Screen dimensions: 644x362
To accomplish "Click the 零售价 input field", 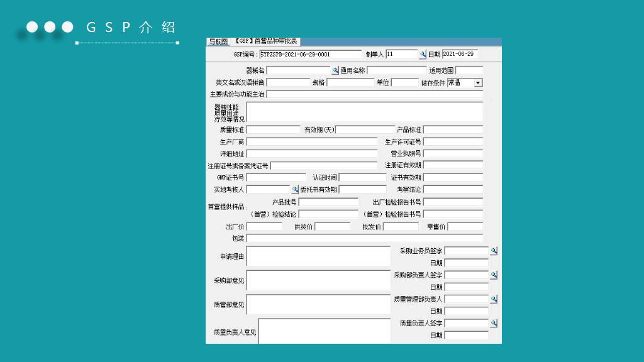I will [x=465, y=226].
